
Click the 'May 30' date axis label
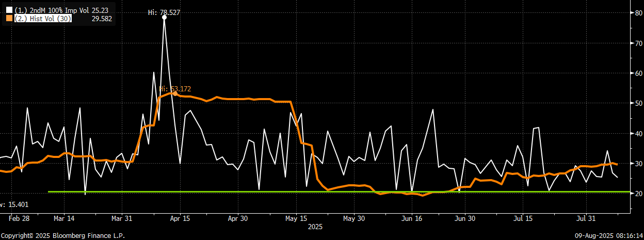tap(353, 218)
